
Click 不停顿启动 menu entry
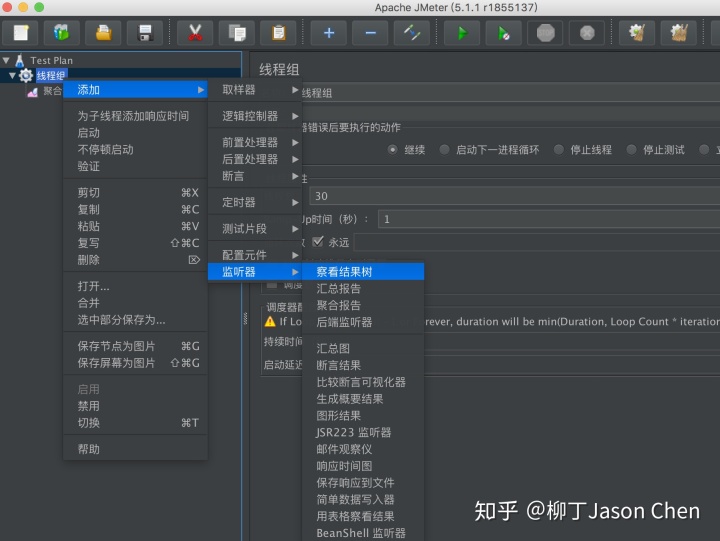[135, 150]
